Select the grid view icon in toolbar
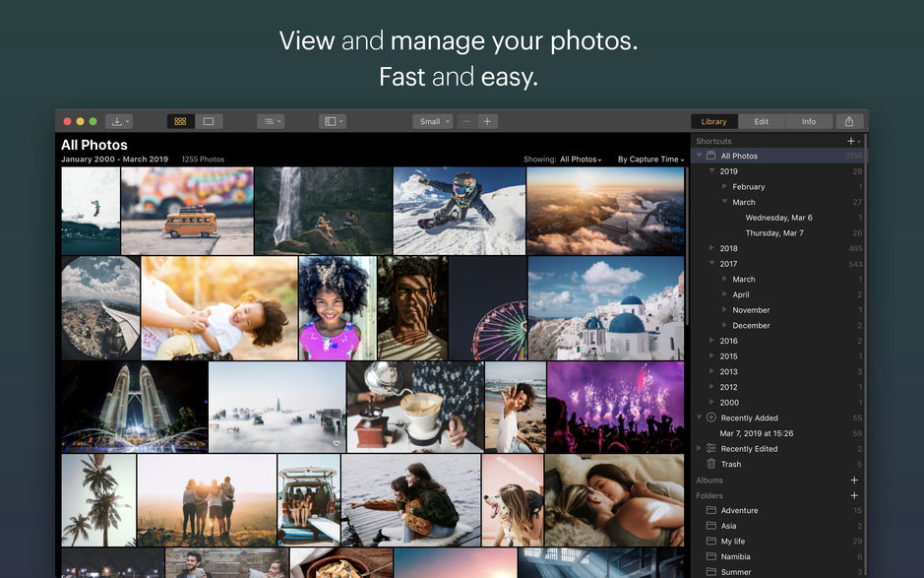This screenshot has height=578, width=924. 180,120
